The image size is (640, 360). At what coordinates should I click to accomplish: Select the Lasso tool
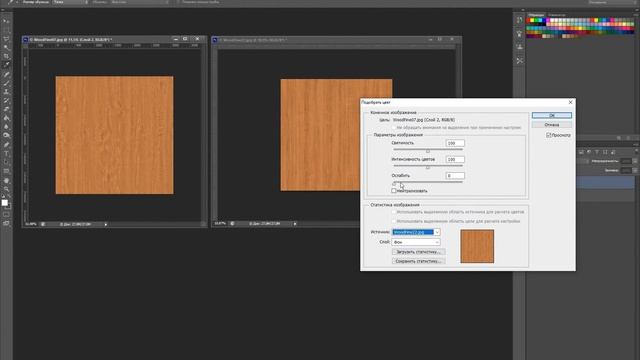(x=6, y=39)
